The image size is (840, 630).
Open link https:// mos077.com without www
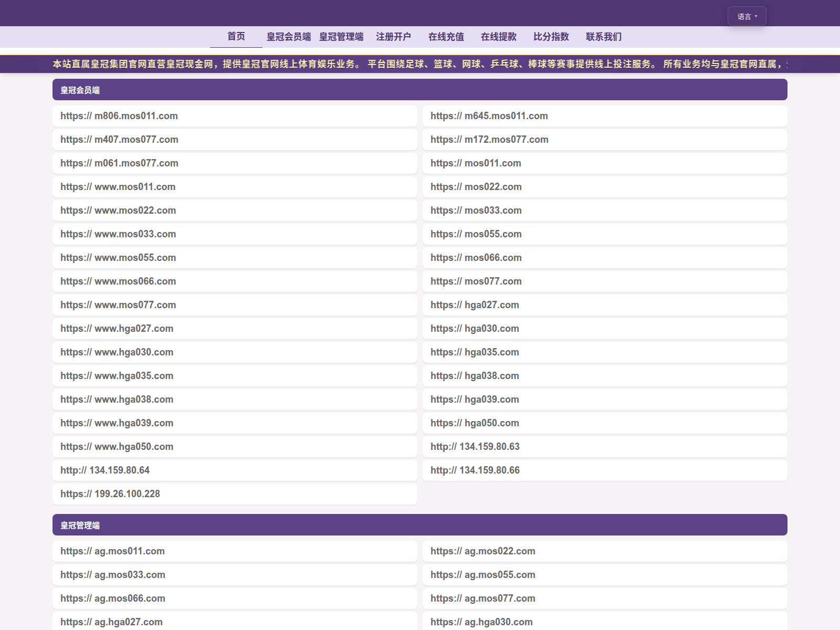[605, 281]
